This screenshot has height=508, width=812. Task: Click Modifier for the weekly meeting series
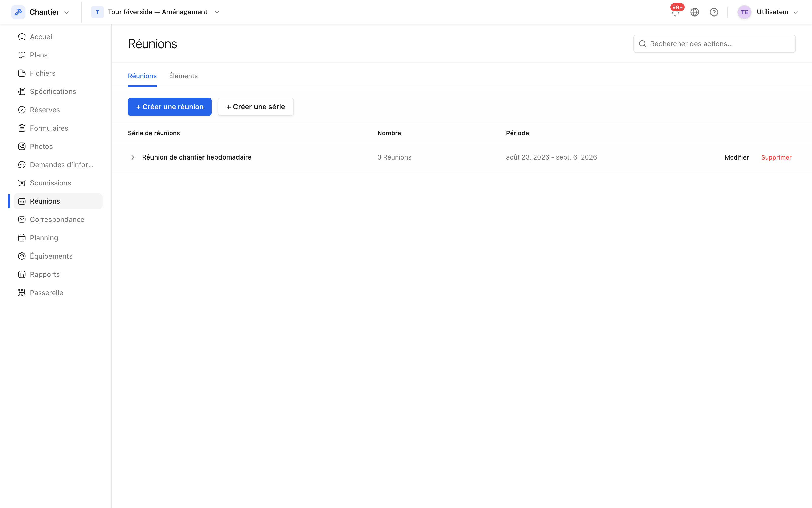pyautogui.click(x=736, y=157)
